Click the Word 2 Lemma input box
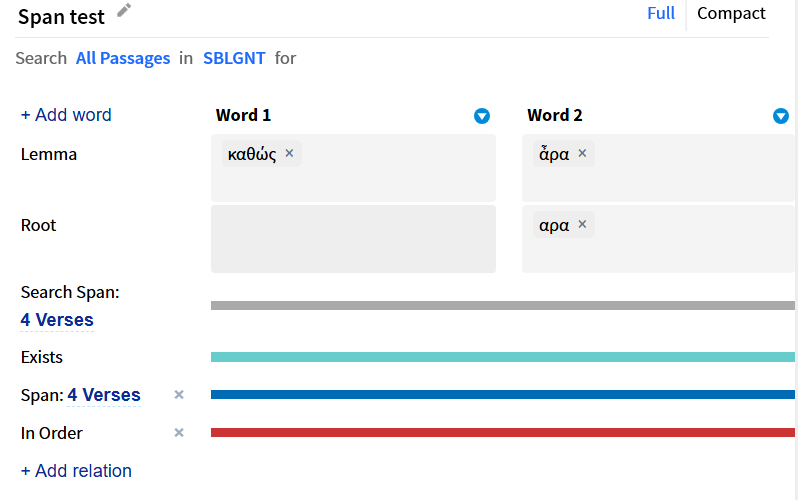This screenshot has width=798, height=500. pos(660,168)
